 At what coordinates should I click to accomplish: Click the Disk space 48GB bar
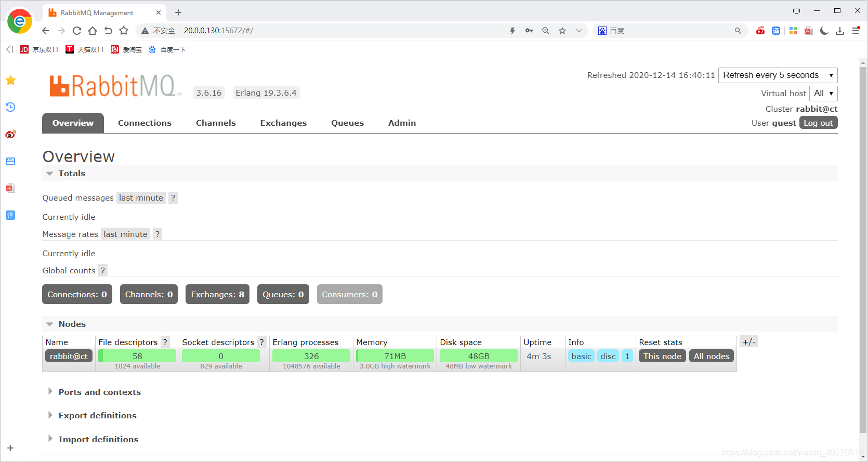point(479,356)
